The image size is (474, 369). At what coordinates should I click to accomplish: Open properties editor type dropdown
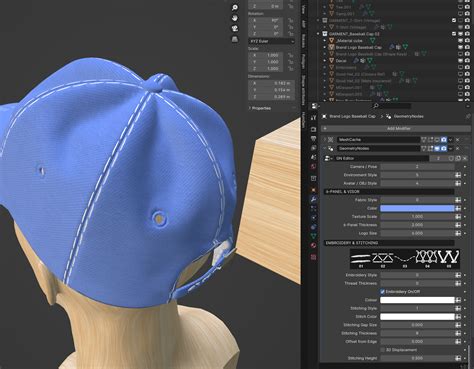315,106
